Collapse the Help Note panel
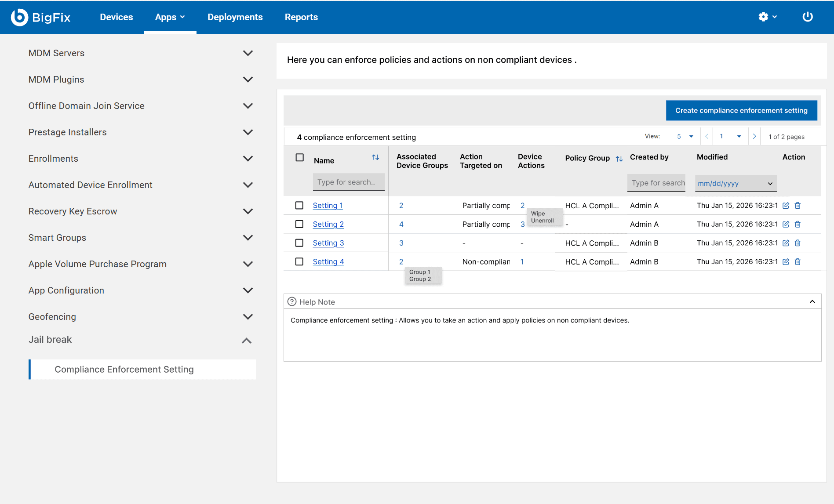Screen dimensions: 834x504 [812, 302]
